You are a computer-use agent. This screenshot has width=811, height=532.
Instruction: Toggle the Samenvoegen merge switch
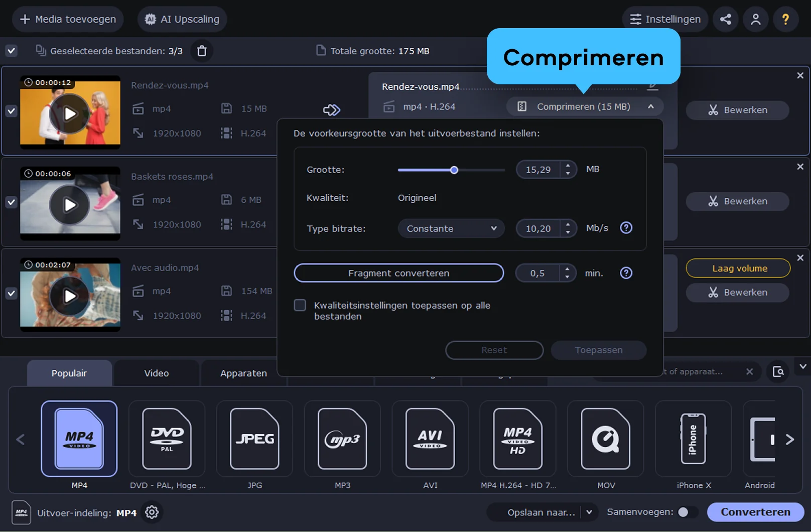pos(687,512)
